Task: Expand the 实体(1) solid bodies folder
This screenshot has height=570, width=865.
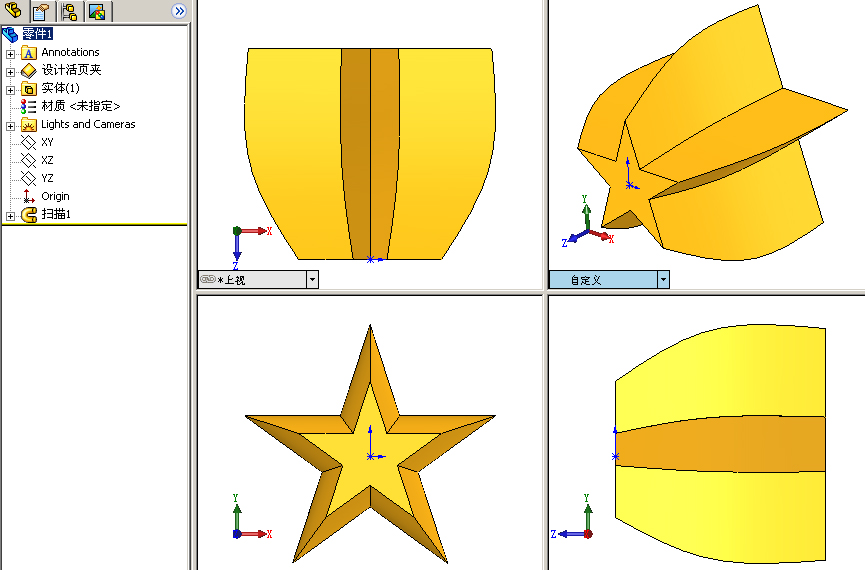Action: pos(10,90)
